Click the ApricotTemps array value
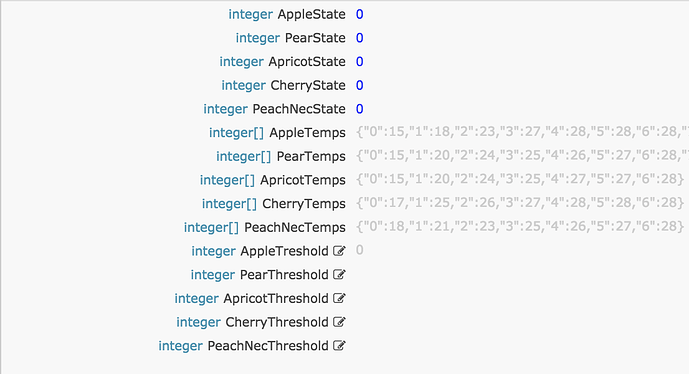Viewport: 689px width, 374px height. tap(520, 179)
